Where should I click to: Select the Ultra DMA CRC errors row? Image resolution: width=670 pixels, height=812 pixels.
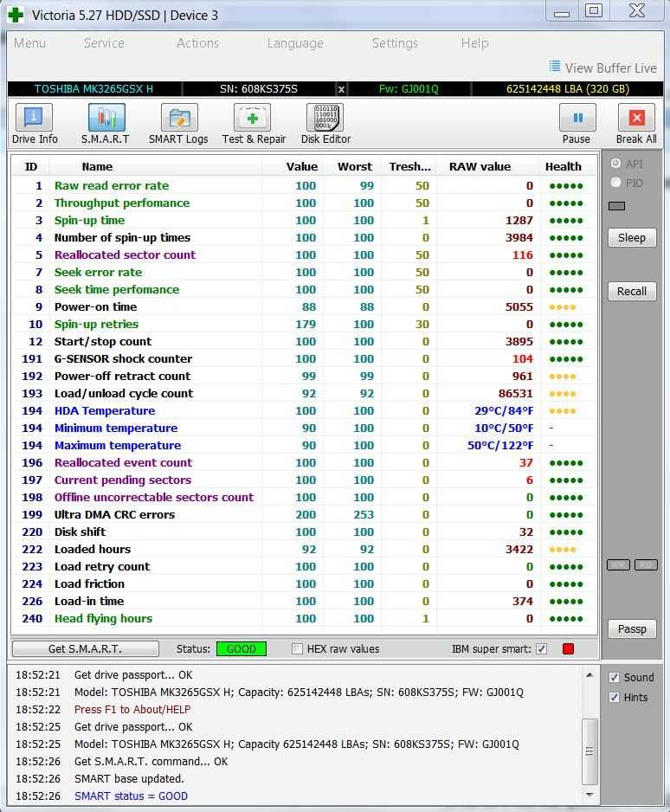pyautogui.click(x=304, y=514)
